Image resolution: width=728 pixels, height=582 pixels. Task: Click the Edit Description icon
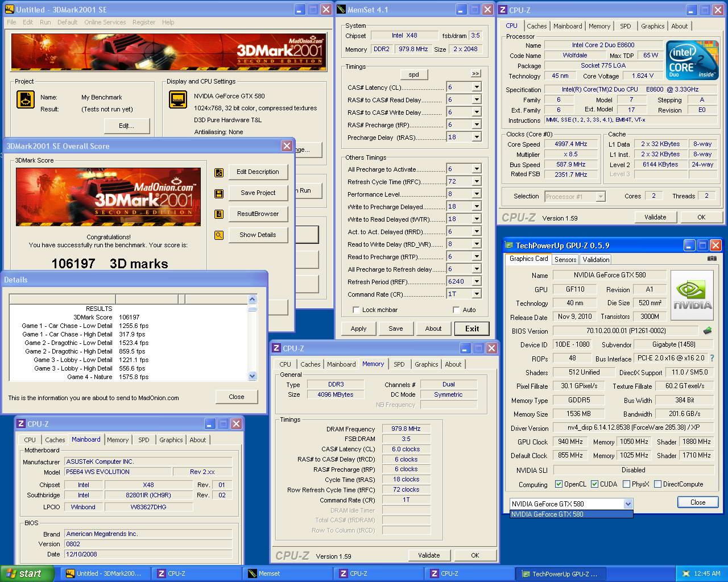click(219, 172)
